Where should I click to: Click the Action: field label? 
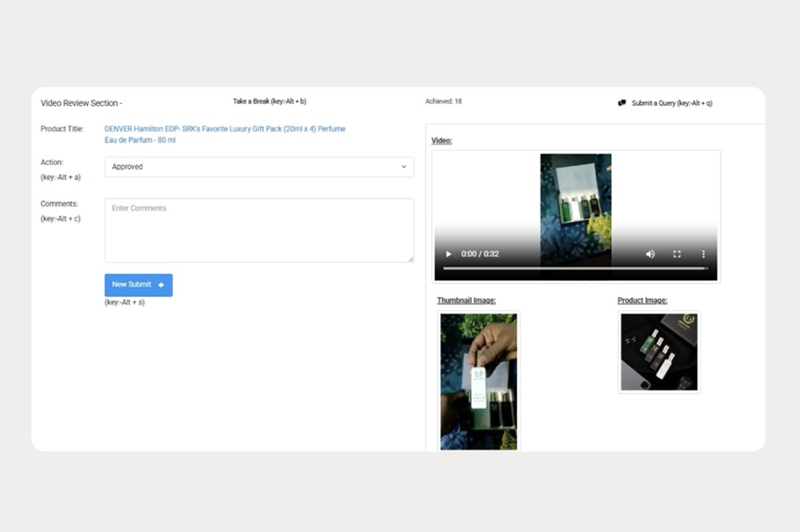pos(52,162)
